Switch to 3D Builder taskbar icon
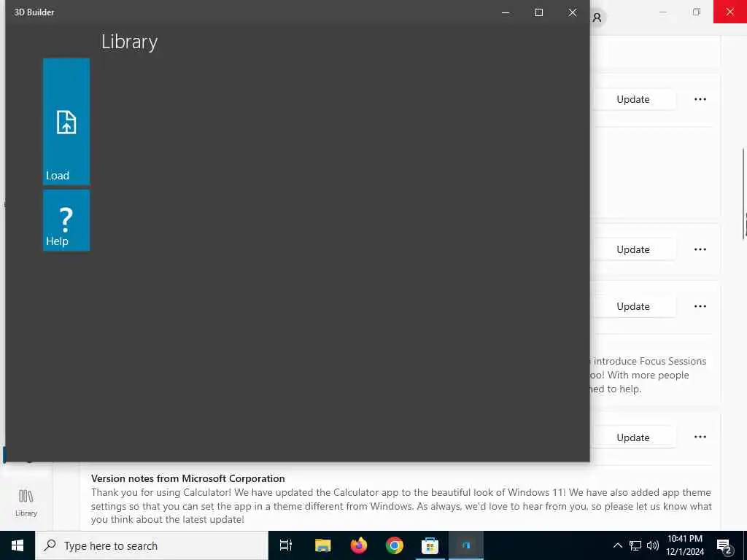747x560 pixels. pos(466,545)
